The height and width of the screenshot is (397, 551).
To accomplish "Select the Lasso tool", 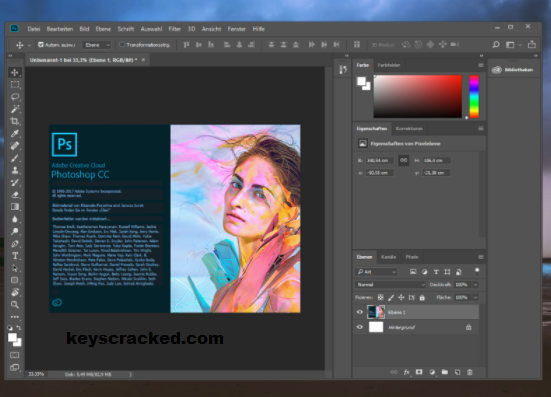I will pos(15,97).
